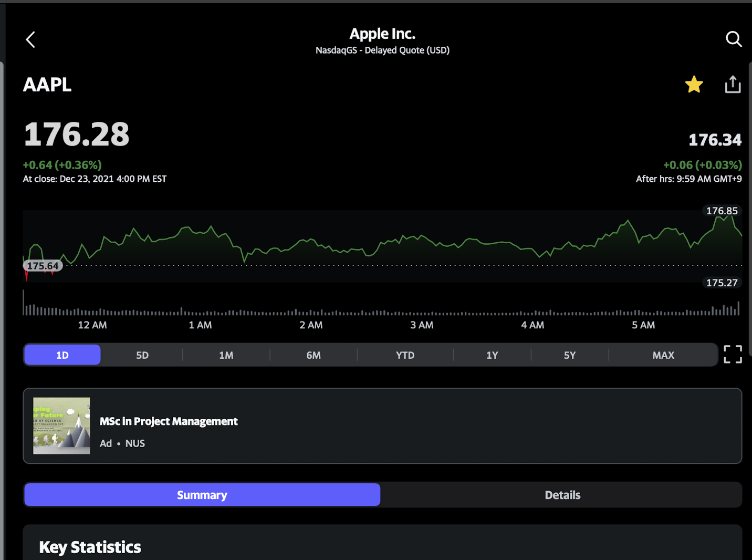752x560 pixels.
Task: Click the 1 AM axis label
Action: coord(200,325)
